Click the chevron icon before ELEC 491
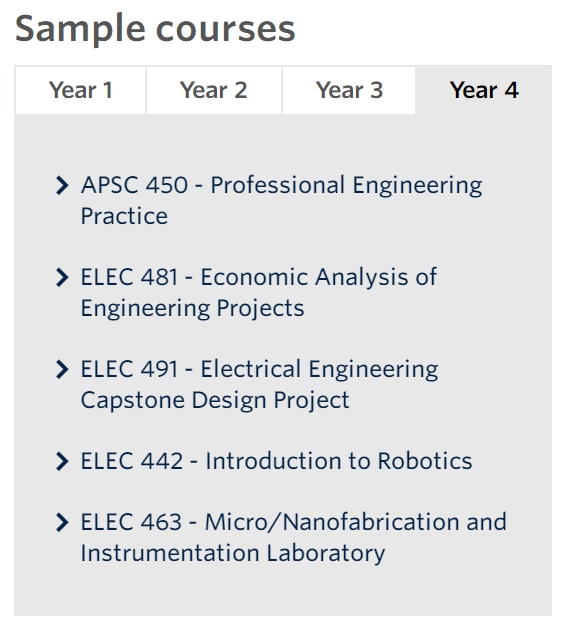Image resolution: width=565 pixels, height=625 pixels. pyautogui.click(x=62, y=369)
